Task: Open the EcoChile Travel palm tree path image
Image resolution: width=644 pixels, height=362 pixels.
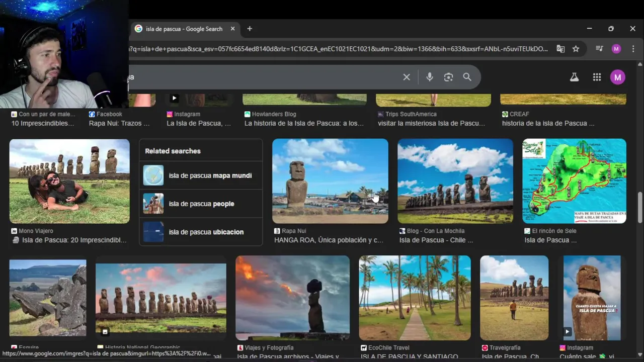Action: point(415,298)
